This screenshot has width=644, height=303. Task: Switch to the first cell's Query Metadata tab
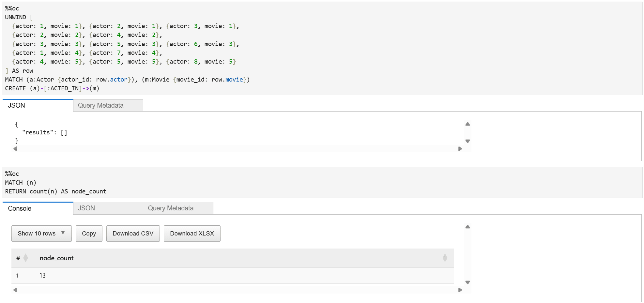click(108, 105)
